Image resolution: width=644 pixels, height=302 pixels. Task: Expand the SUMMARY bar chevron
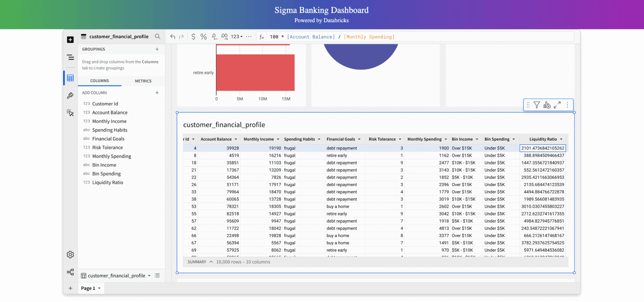(211, 262)
